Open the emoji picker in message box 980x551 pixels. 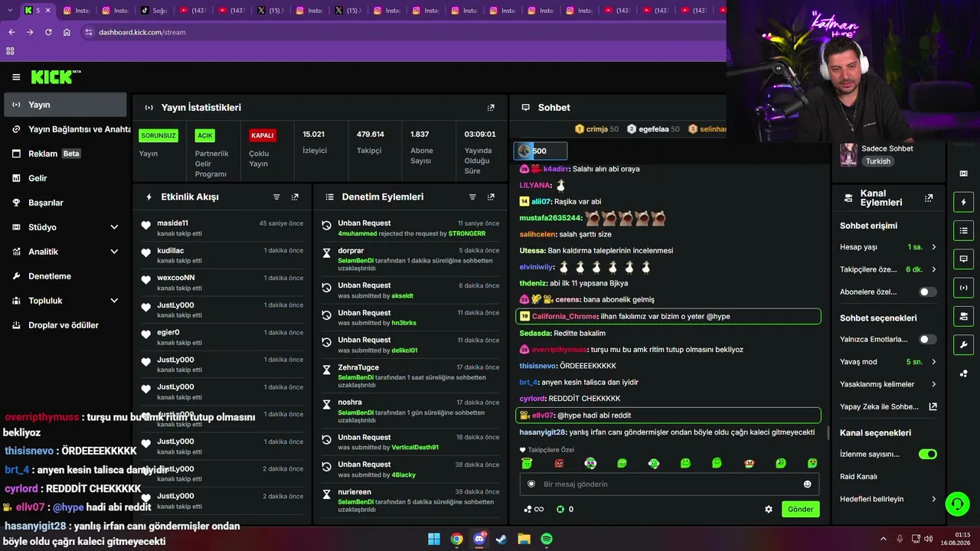pos(807,484)
